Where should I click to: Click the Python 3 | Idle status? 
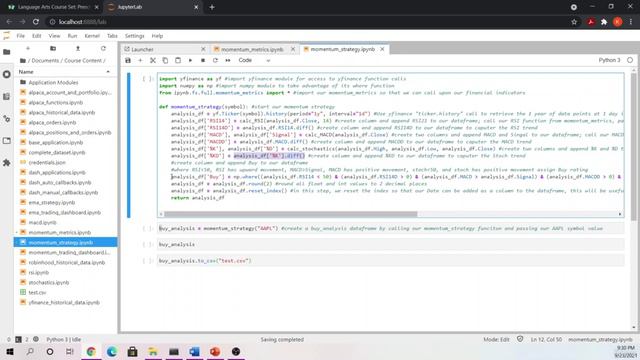point(64,339)
